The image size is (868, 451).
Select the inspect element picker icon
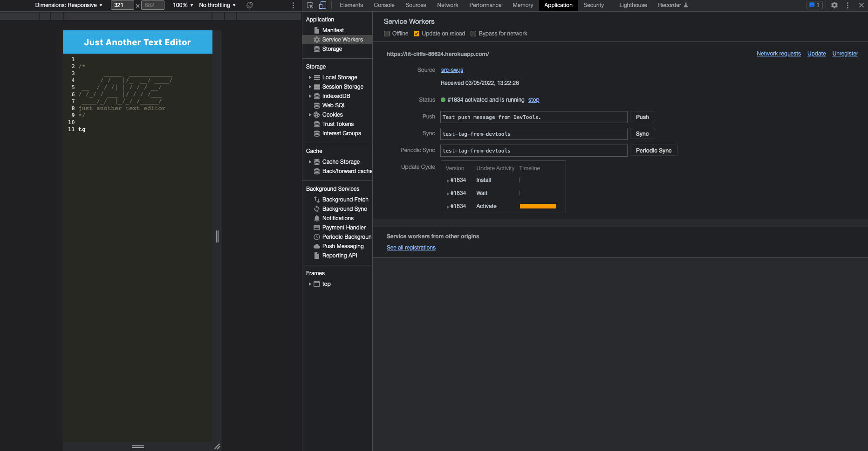coord(310,5)
